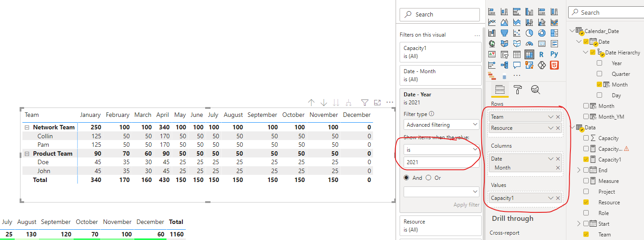Open Filters on this visual options
644x240 pixels.
(477, 35)
